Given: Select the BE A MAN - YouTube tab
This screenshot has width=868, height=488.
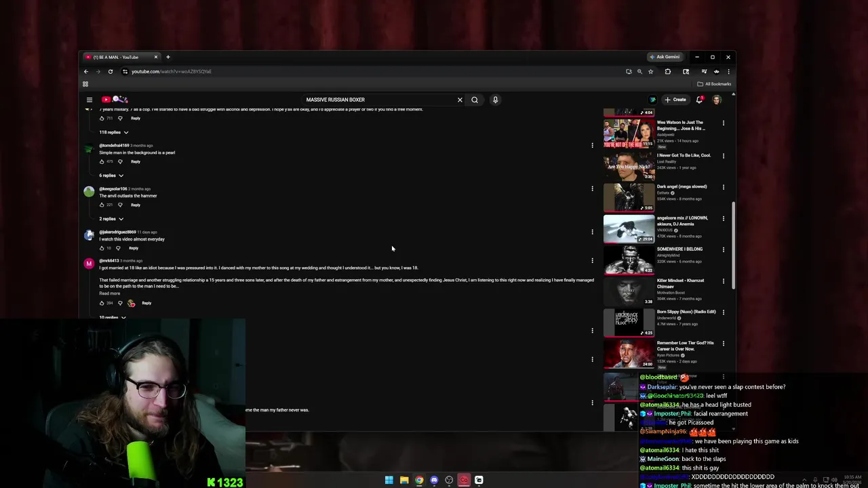Looking at the screenshot, I should click(x=121, y=57).
